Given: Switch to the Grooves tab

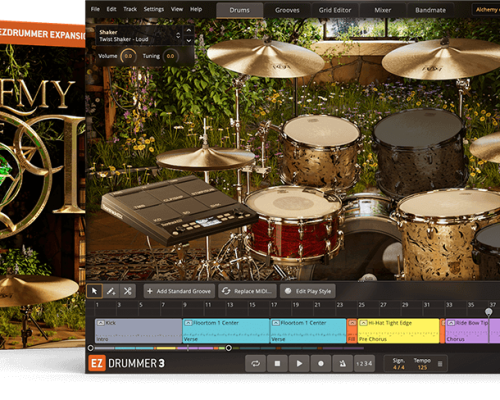Looking at the screenshot, I should tap(287, 10).
